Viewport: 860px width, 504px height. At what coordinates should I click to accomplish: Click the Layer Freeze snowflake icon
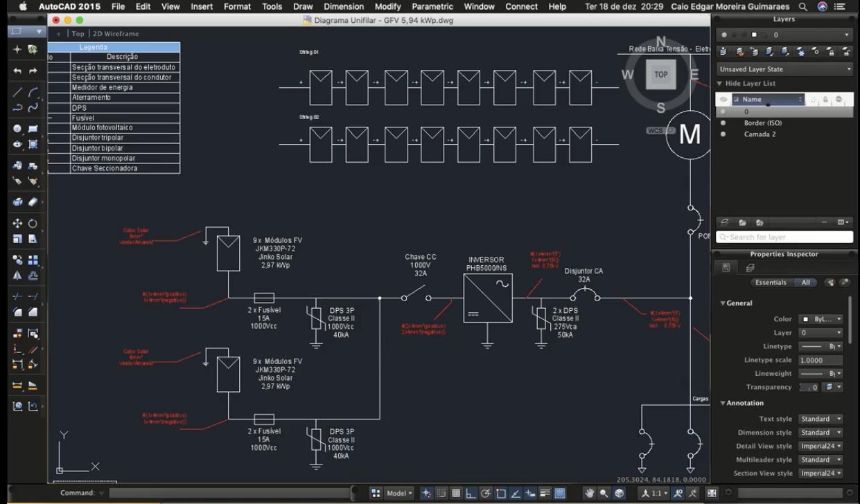point(800,51)
